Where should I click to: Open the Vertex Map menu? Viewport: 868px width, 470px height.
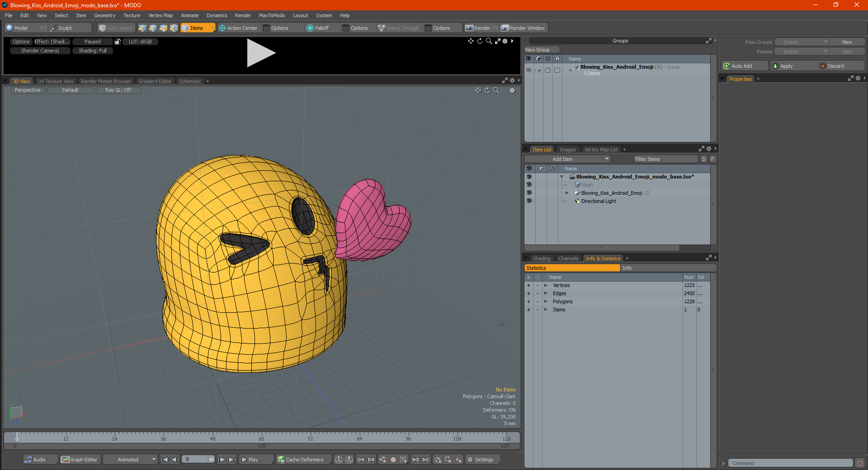tap(160, 15)
